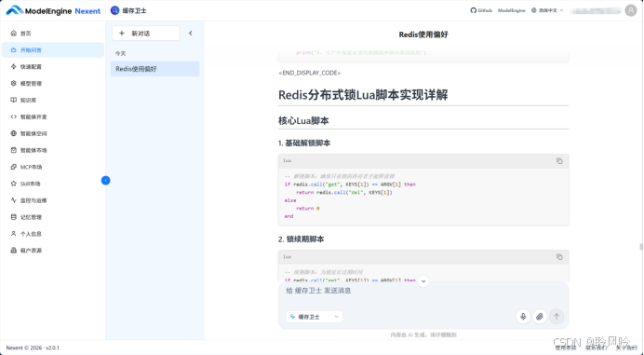Copy the 锁续期脚本 lua code block
This screenshot has height=355, width=644.
coord(559,256)
